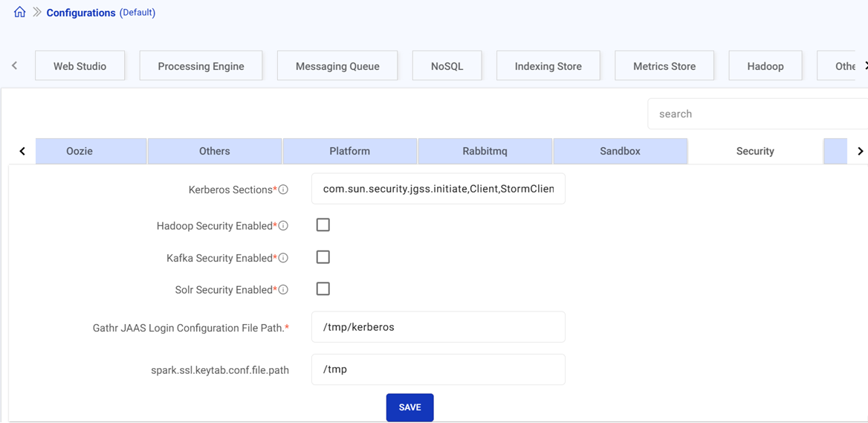Viewport: 868px width, 423px height.
Task: Click the Kerberos Sections text field
Action: click(438, 189)
